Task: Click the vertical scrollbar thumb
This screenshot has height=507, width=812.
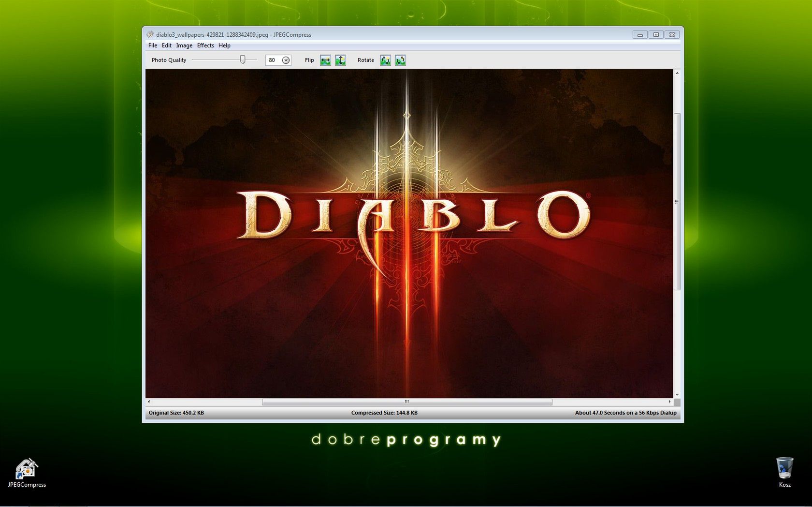Action: (x=677, y=202)
